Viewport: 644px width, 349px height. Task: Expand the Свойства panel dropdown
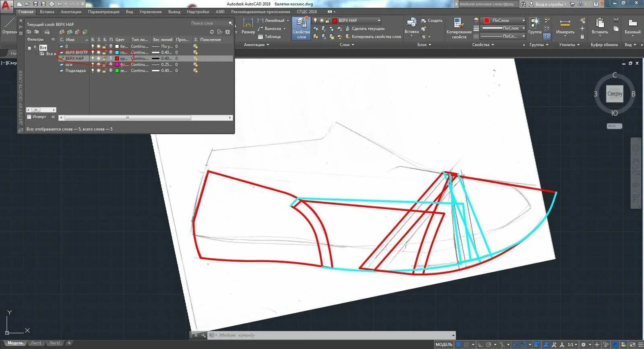click(483, 45)
